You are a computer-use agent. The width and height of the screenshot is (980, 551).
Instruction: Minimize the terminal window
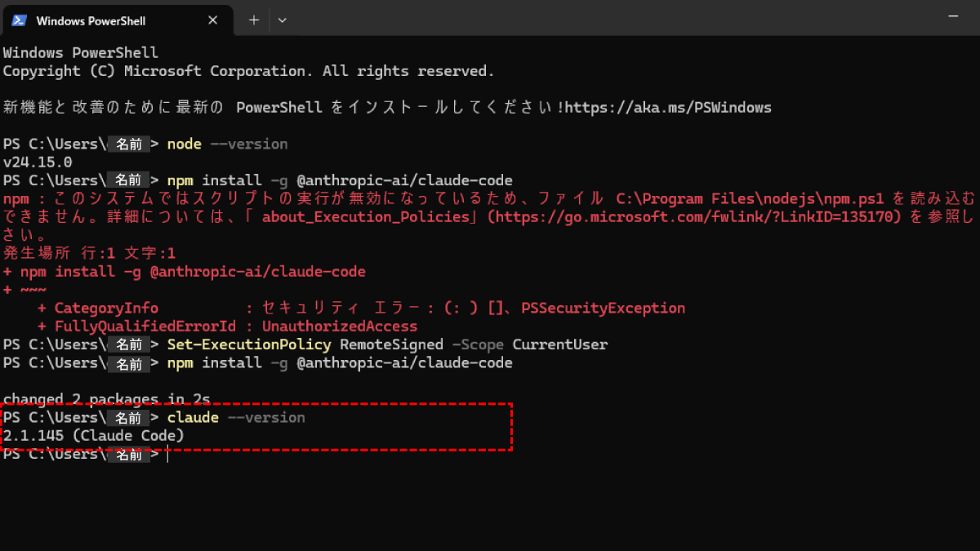[953, 16]
